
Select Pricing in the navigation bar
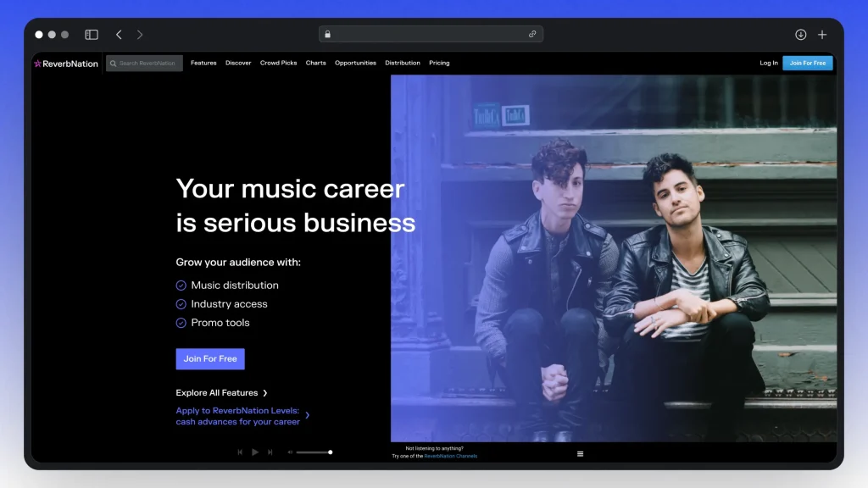pyautogui.click(x=439, y=63)
